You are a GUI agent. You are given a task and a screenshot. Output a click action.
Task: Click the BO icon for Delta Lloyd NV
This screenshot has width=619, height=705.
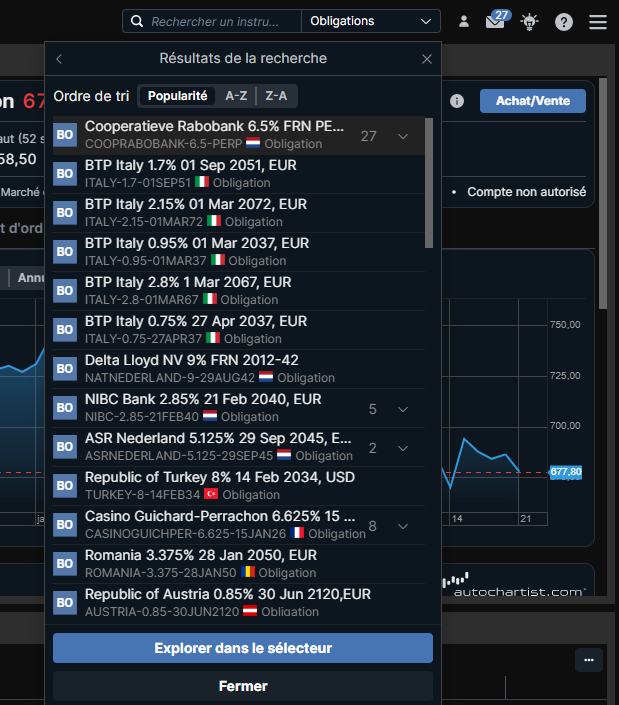click(x=65, y=369)
